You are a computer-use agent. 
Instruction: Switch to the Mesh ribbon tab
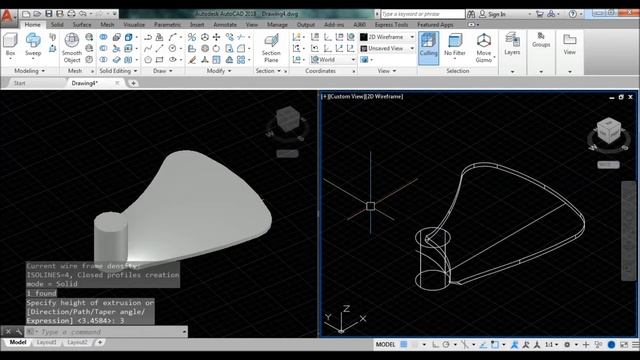coord(107,24)
